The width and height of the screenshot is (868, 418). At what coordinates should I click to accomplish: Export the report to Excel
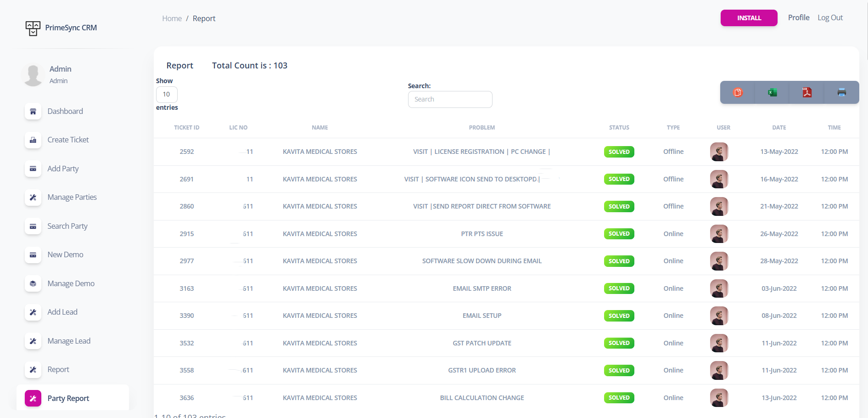(772, 92)
